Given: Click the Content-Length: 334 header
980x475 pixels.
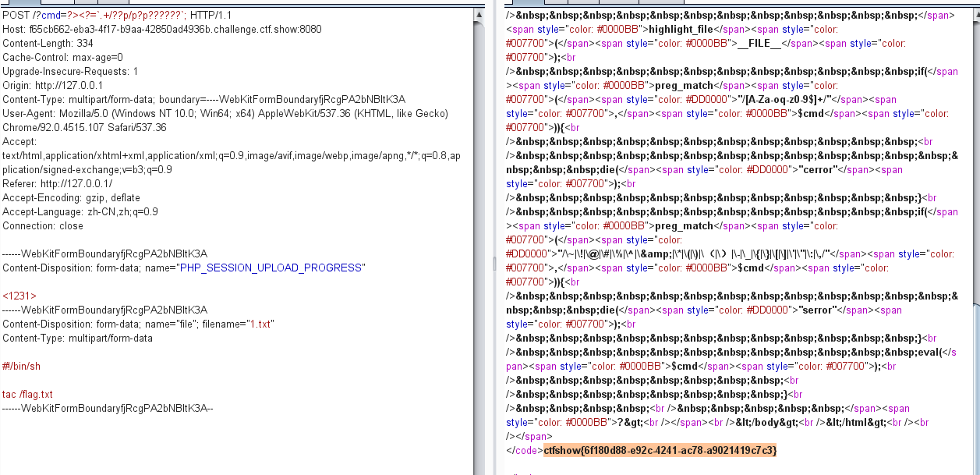Looking at the screenshot, I should coord(48,43).
